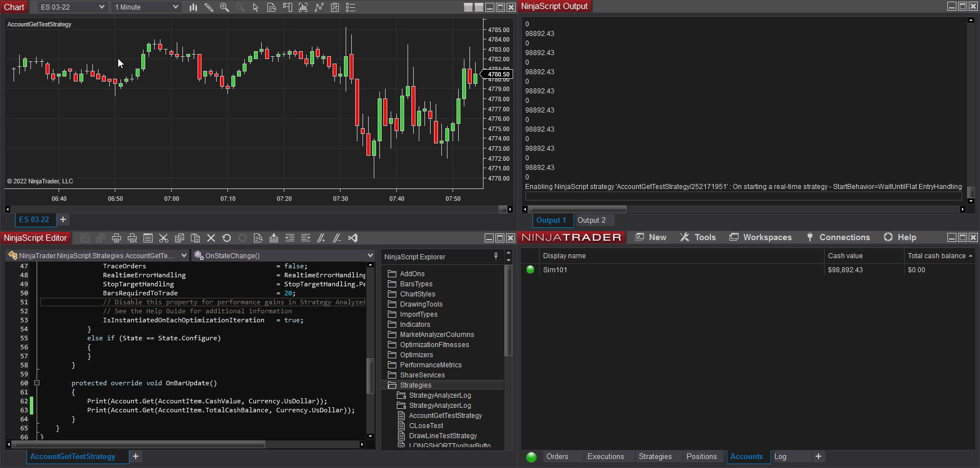The height and width of the screenshot is (468, 980).
Task: Cut selected code with scissors icon
Action: (x=164, y=238)
